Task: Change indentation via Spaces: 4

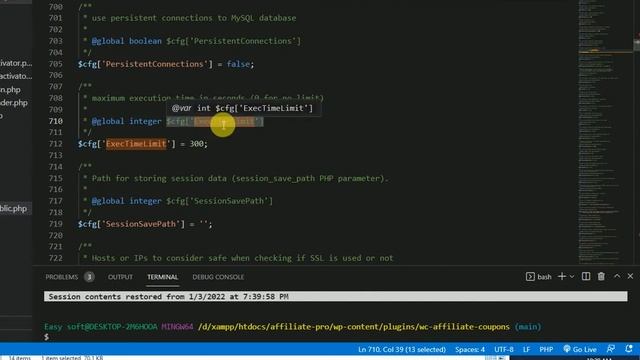Action: [x=470, y=349]
